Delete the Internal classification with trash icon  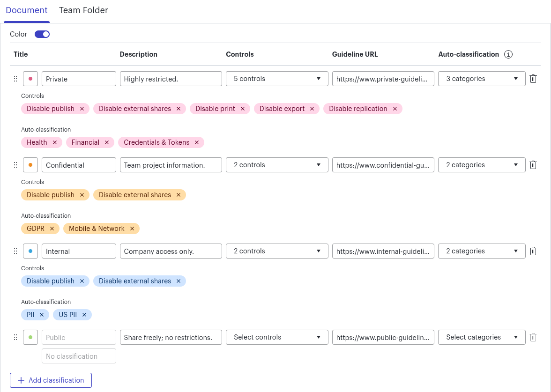pyautogui.click(x=533, y=251)
